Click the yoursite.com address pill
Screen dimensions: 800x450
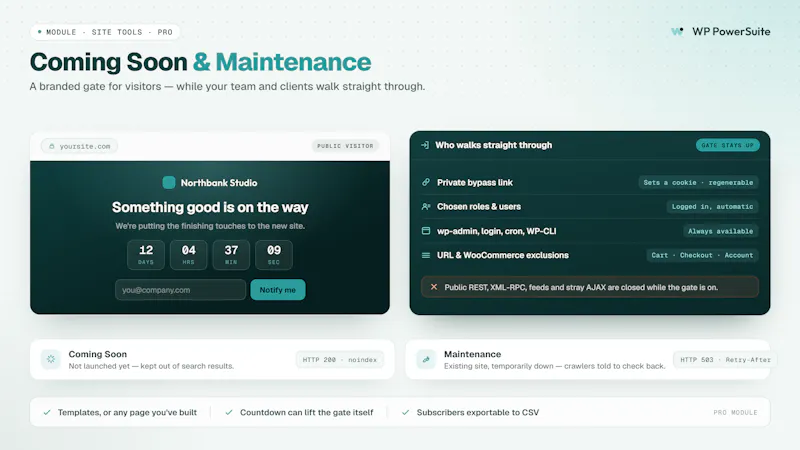pos(80,146)
